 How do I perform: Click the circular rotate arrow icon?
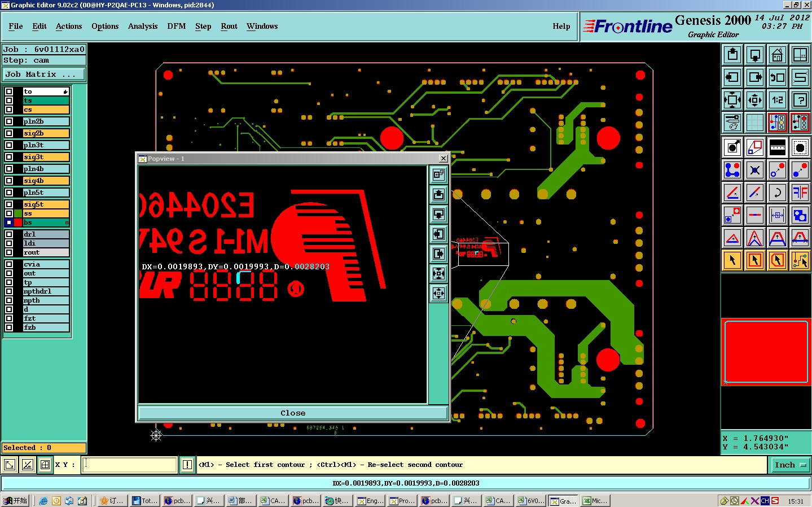click(778, 193)
